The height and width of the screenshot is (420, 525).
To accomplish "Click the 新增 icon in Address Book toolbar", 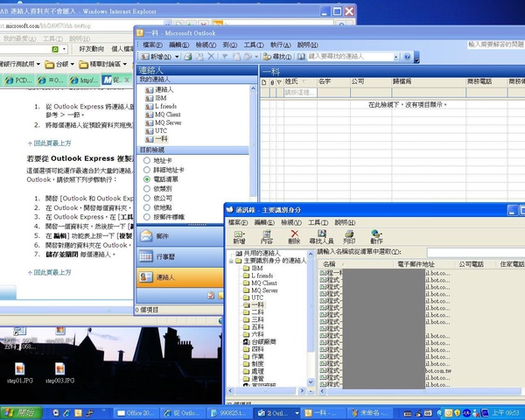I will pos(239,237).
